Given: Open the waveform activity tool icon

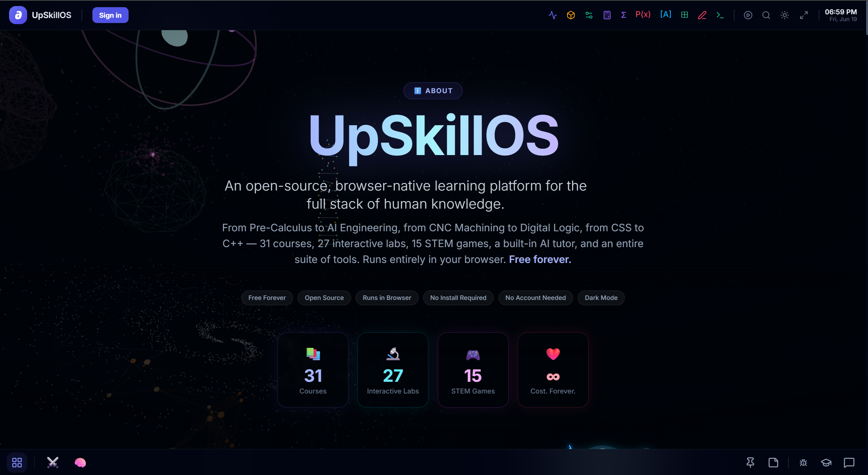Looking at the screenshot, I should pos(553,15).
